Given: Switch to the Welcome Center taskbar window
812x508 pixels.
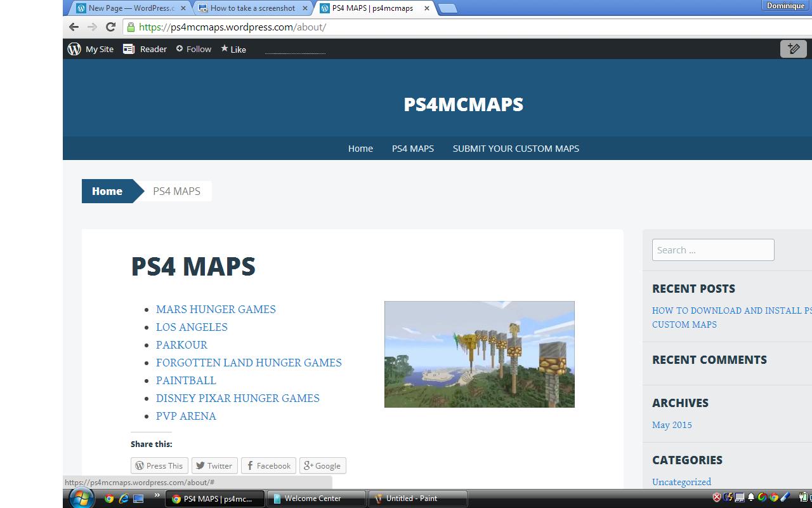Looking at the screenshot, I should [x=316, y=498].
